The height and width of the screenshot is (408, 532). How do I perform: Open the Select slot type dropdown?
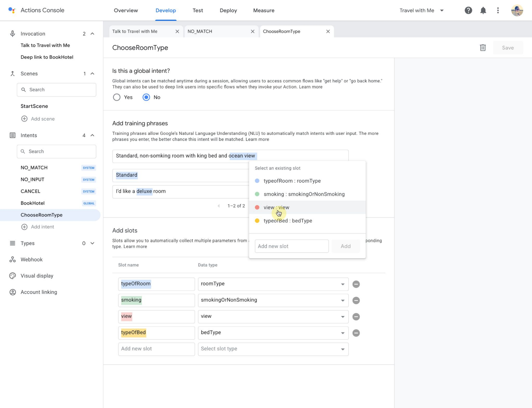[x=273, y=349]
